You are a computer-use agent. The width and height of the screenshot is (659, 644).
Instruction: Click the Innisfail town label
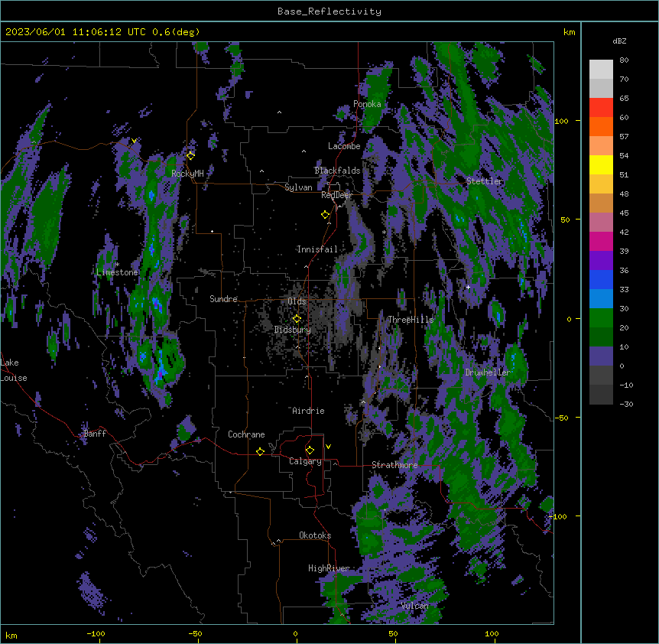tap(317, 249)
